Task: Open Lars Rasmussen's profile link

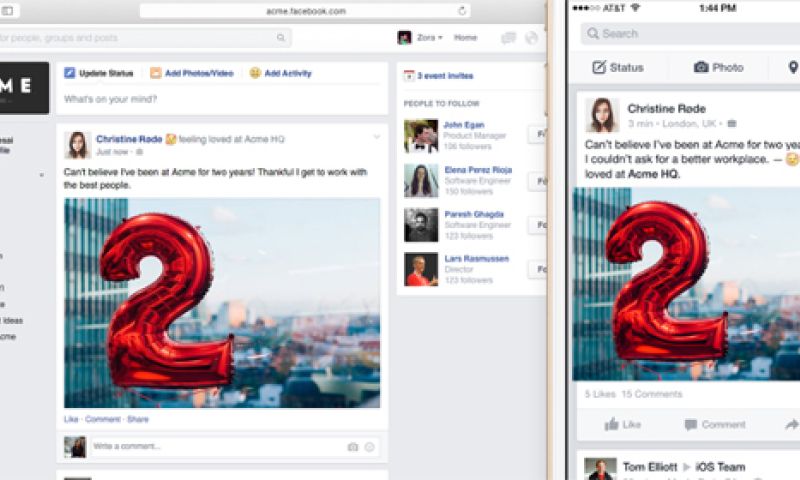Action: [477, 259]
